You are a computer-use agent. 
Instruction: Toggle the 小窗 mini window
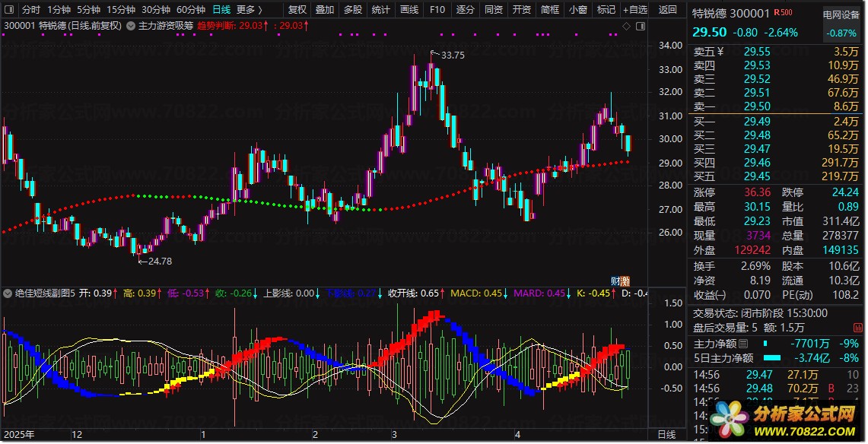coord(578,9)
